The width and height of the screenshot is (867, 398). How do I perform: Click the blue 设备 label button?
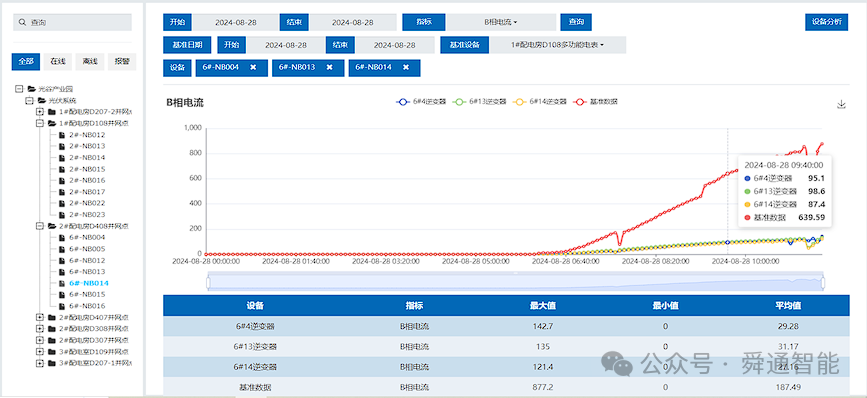click(x=177, y=67)
